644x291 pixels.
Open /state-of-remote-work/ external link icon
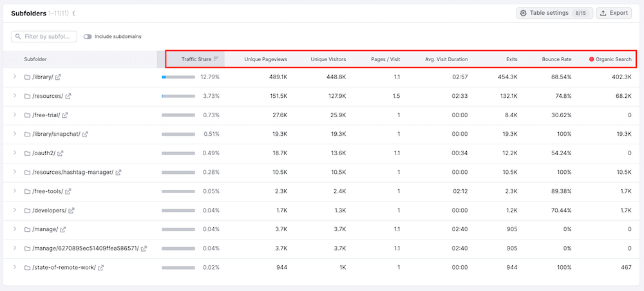pos(101,268)
